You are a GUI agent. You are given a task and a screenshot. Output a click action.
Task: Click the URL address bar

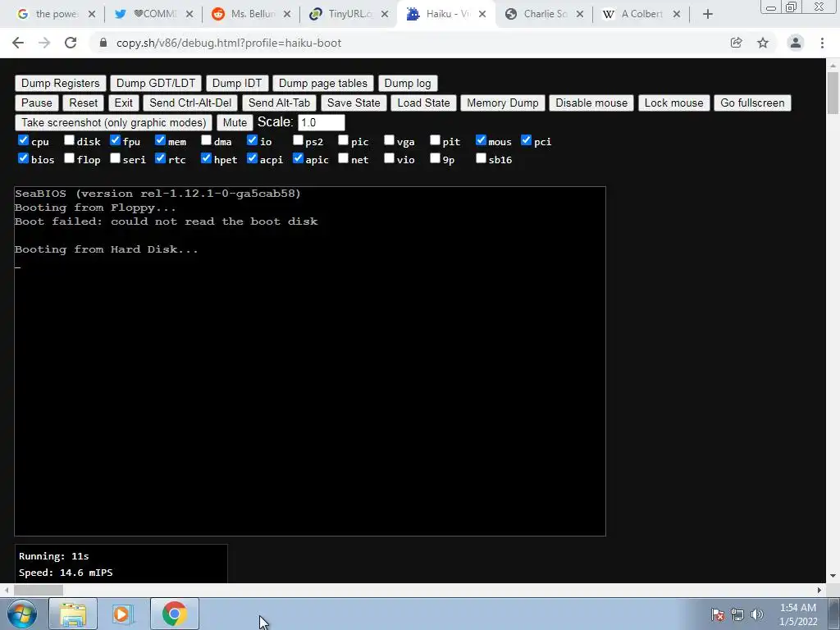407,43
